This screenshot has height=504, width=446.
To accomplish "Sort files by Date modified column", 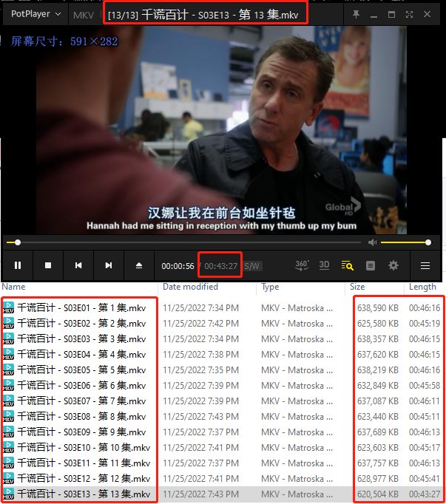I will [190, 287].
